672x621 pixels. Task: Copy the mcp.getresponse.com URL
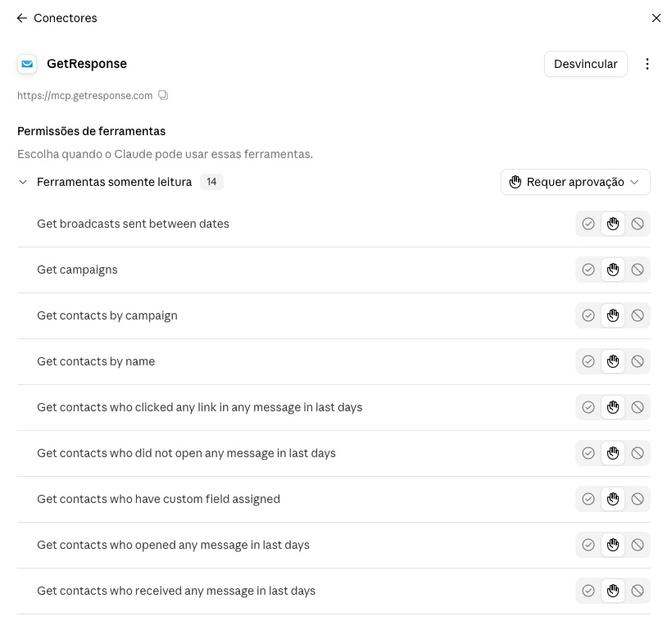(x=163, y=95)
